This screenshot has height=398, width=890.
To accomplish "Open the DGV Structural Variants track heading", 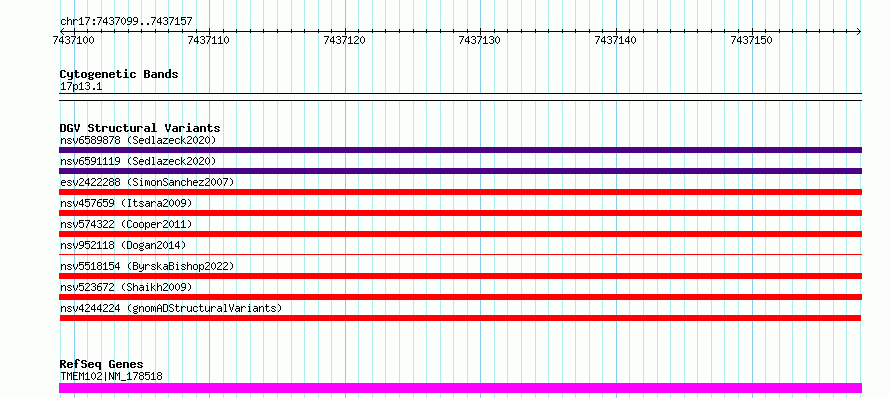I will click(x=140, y=128).
